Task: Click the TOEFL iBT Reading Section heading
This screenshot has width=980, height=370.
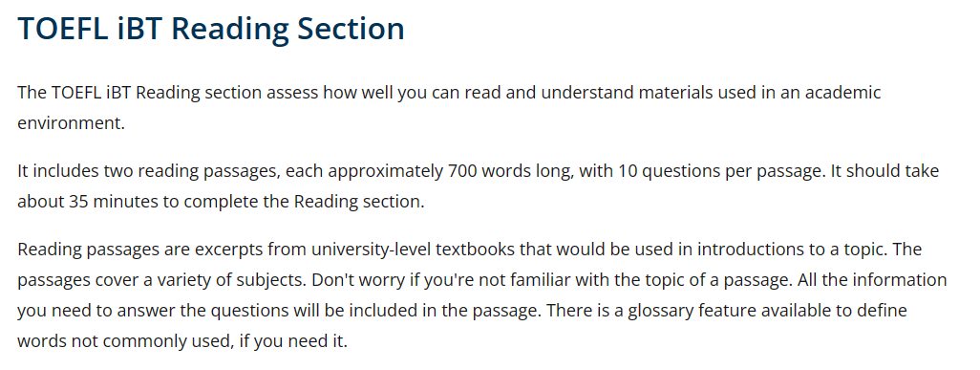Action: (x=211, y=28)
